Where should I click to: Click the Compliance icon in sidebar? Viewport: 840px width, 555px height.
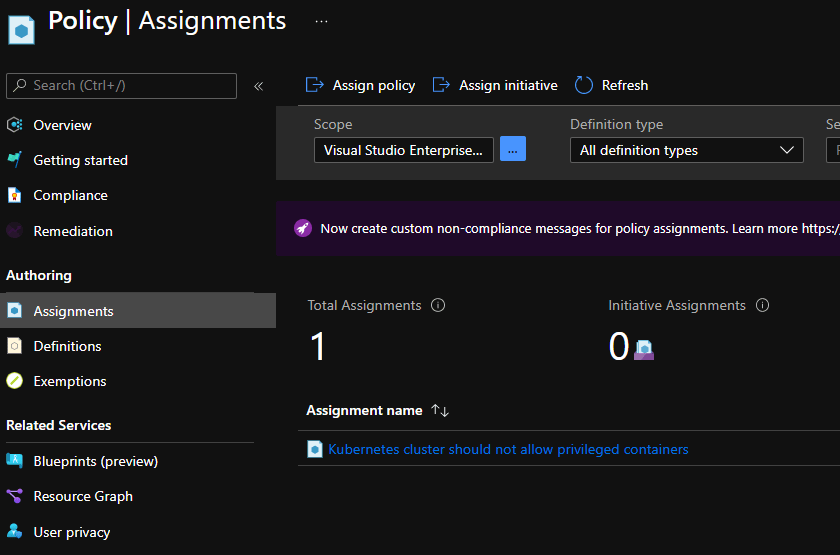[x=14, y=195]
